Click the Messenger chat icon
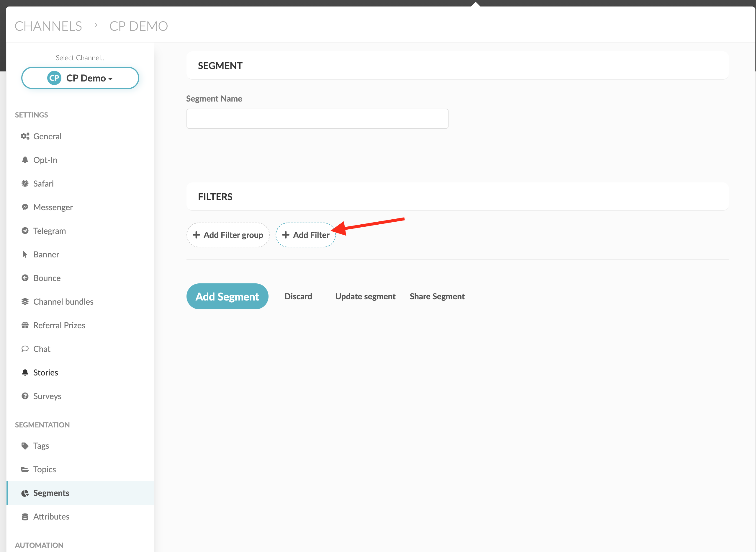Image resolution: width=756 pixels, height=552 pixels. [x=25, y=207]
